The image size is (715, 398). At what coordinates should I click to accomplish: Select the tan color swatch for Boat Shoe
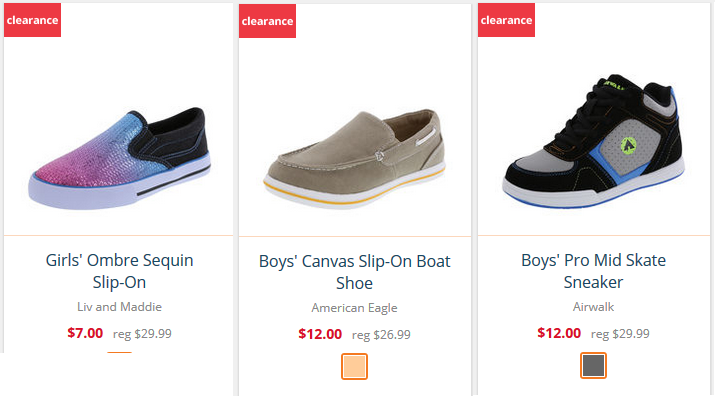354,366
